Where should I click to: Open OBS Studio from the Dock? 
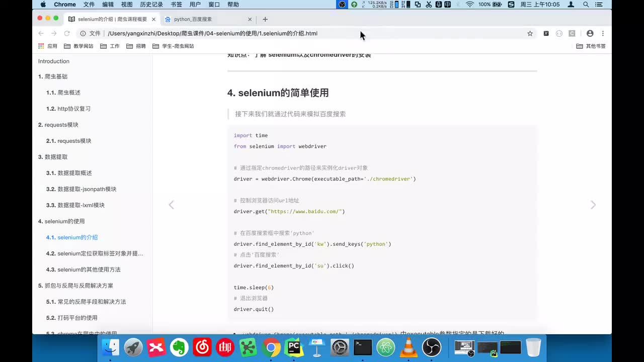click(x=431, y=347)
